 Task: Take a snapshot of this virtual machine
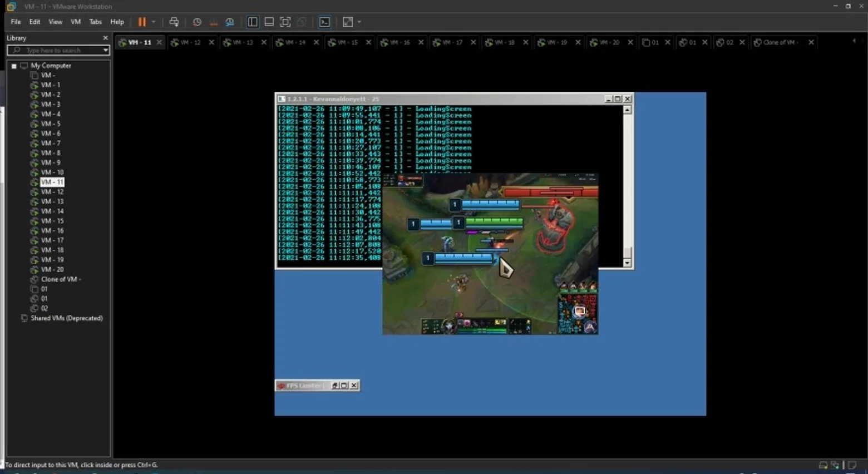tap(197, 22)
